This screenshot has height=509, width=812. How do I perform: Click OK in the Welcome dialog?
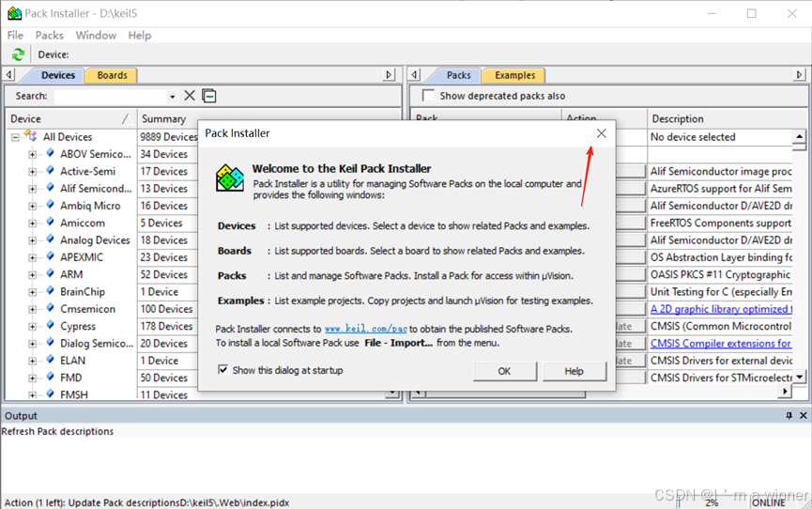point(504,371)
